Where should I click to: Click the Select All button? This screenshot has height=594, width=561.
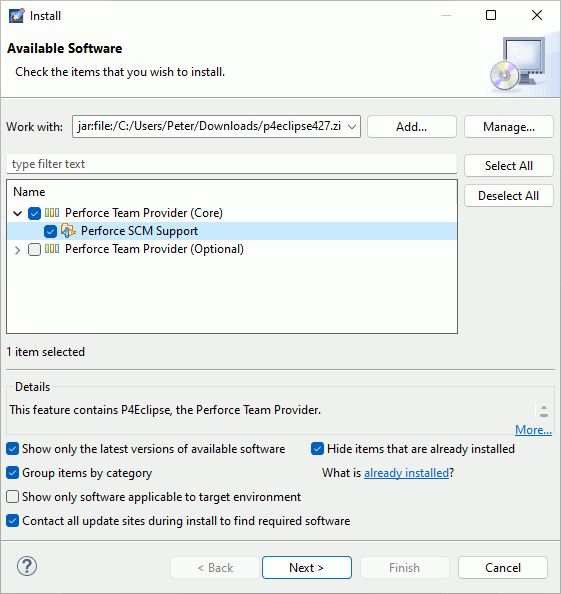pos(509,166)
